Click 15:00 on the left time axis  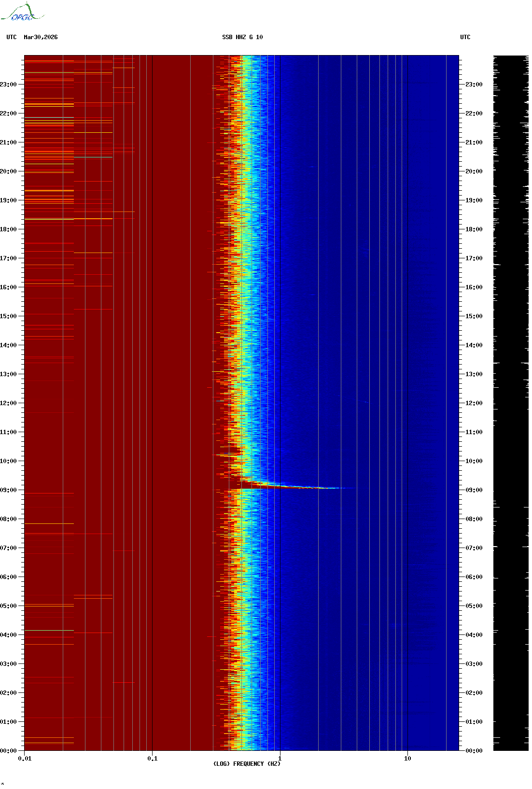pyautogui.click(x=8, y=316)
